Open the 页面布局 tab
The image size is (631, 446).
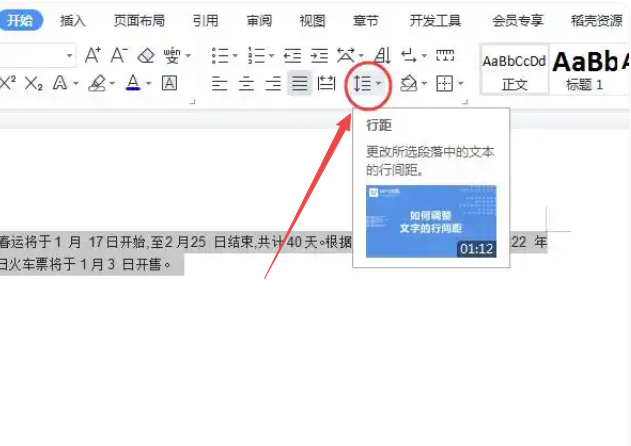tap(139, 21)
